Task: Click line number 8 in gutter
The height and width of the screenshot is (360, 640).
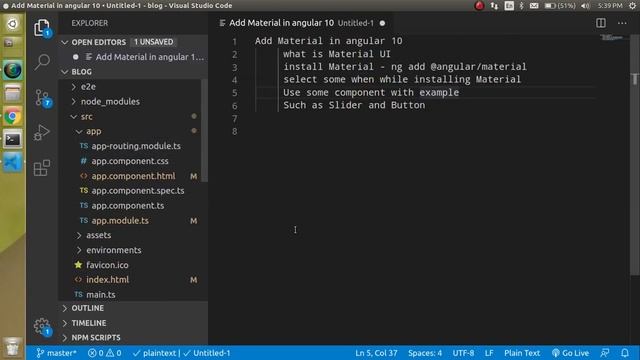Action: click(x=234, y=131)
